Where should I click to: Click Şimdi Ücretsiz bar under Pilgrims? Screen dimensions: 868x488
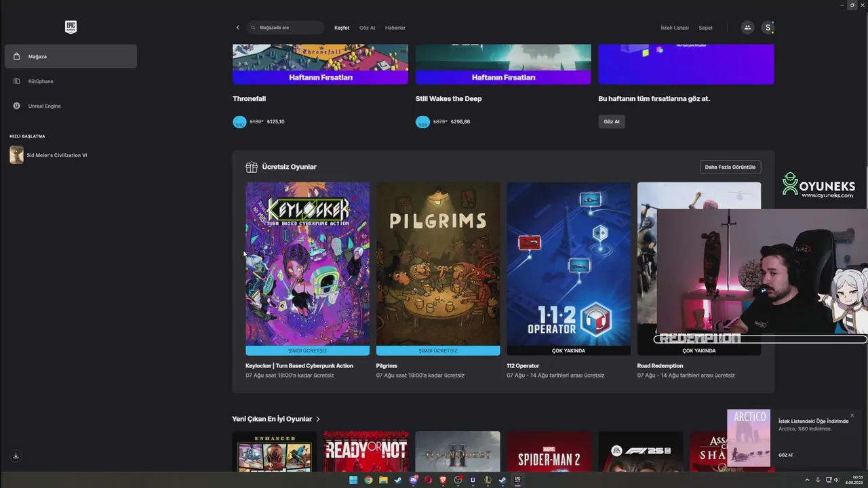(438, 350)
